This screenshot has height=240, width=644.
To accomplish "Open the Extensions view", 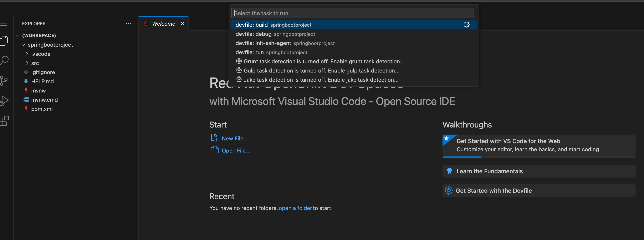I will coord(4,121).
